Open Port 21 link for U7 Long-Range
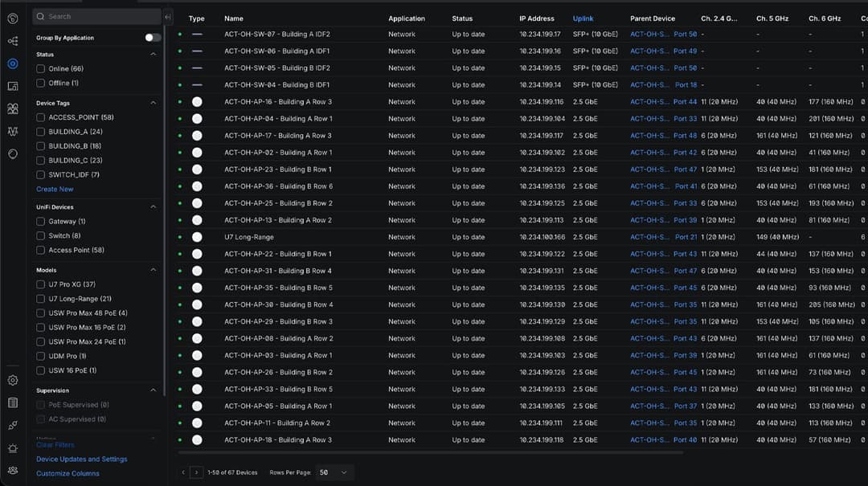 tap(686, 237)
